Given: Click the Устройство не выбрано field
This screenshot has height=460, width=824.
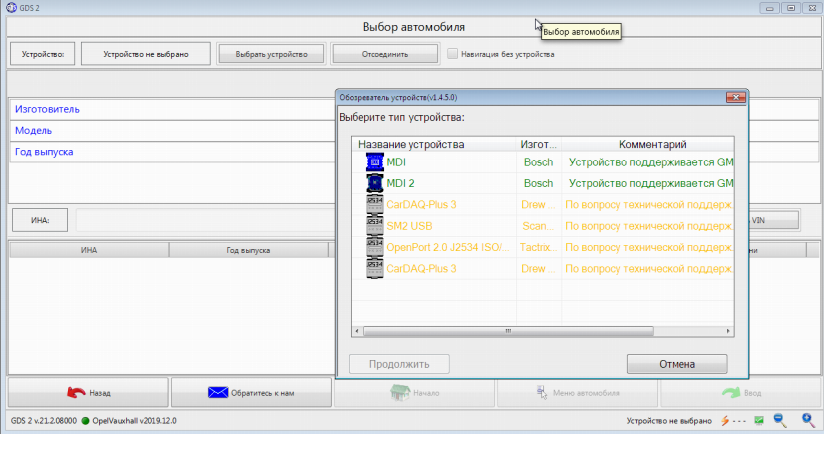Looking at the screenshot, I should click(x=146, y=54).
